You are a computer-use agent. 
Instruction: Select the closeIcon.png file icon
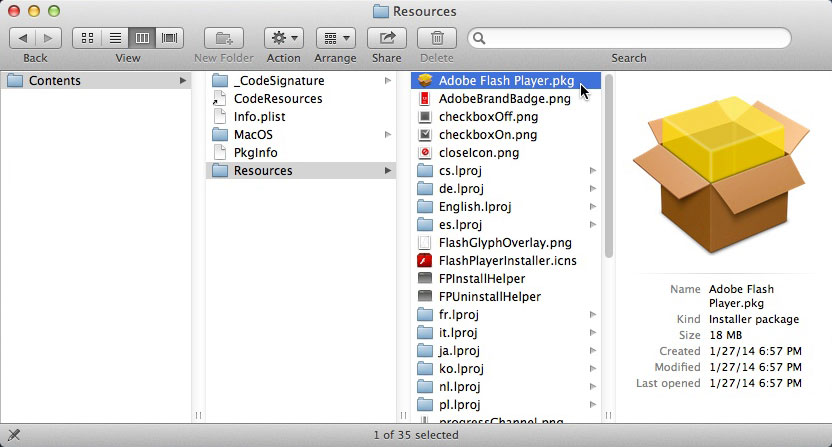point(424,153)
